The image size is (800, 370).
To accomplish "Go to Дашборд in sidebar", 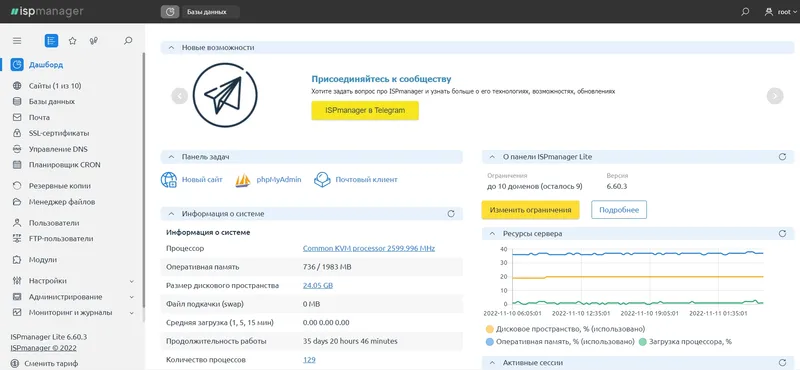I will 46,65.
